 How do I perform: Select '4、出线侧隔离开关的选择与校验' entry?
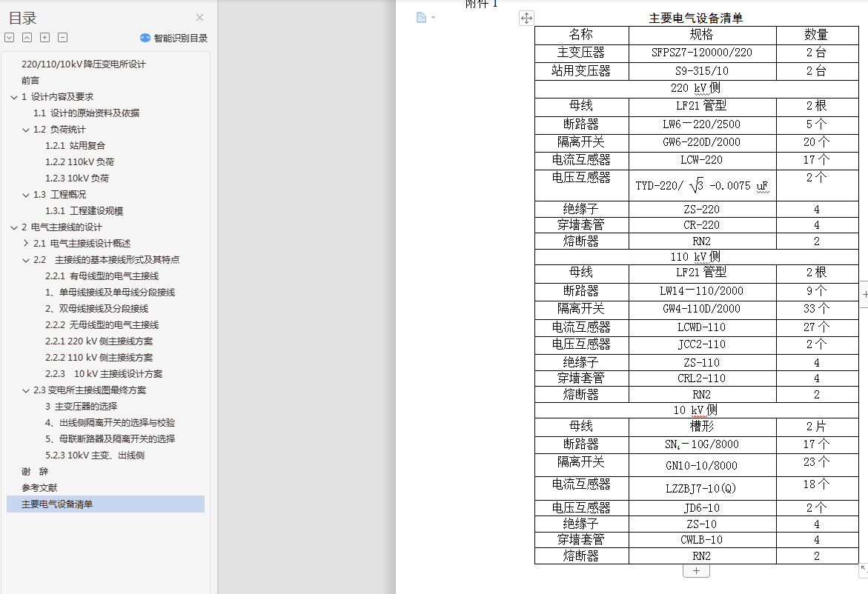click(110, 423)
